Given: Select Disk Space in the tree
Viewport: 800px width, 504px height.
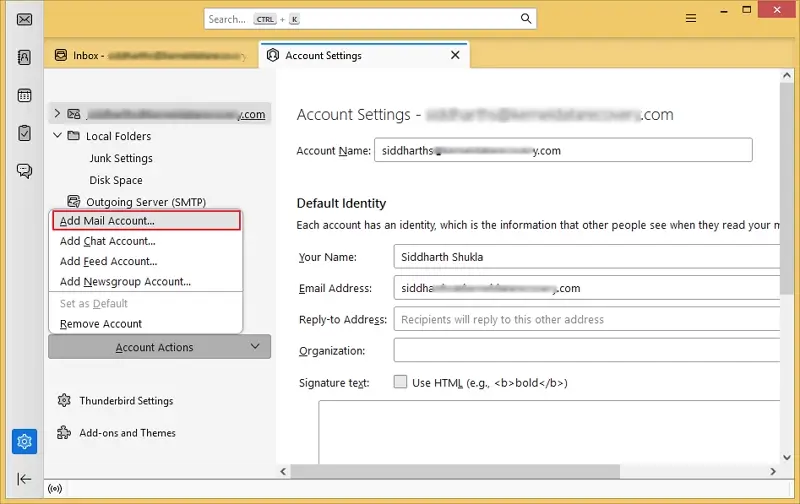Looking at the screenshot, I should 116,180.
